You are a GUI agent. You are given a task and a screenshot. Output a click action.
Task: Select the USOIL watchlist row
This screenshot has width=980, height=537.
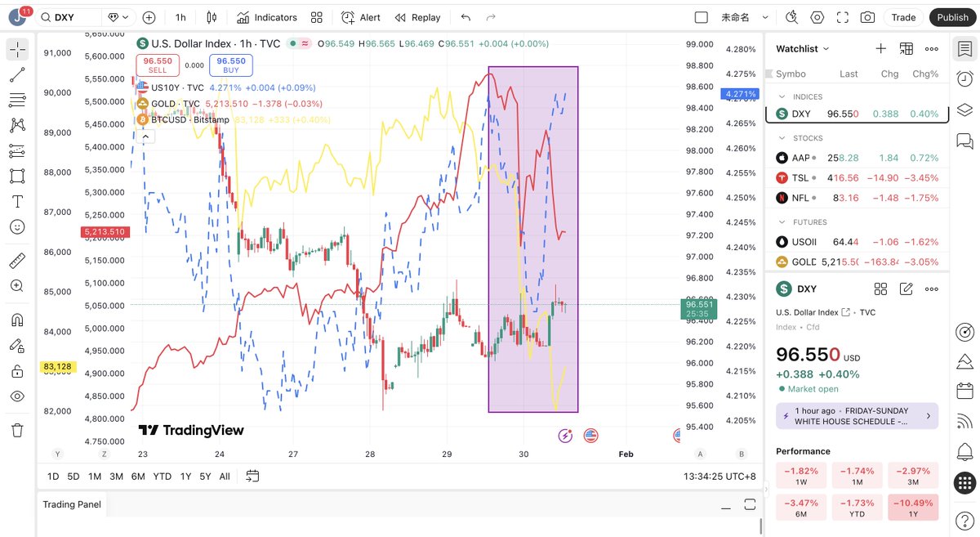pyautogui.click(x=857, y=242)
